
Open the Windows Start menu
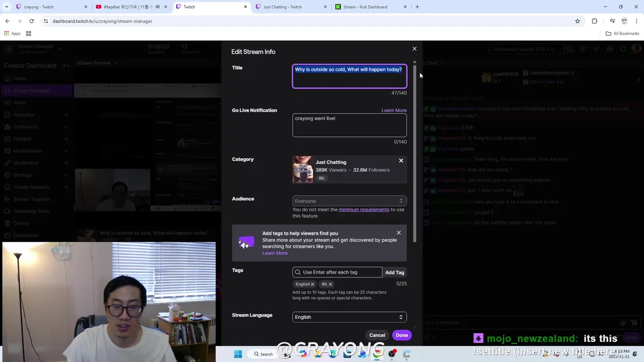[x=238, y=354]
